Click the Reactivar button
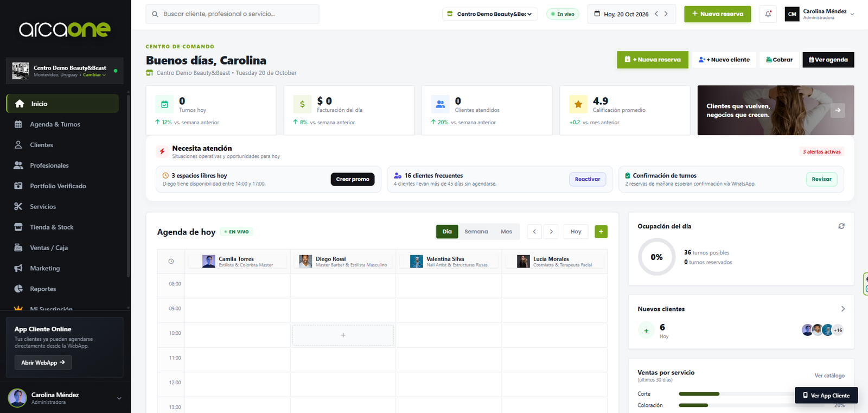Viewport: 868px width, 413px height. pos(588,179)
